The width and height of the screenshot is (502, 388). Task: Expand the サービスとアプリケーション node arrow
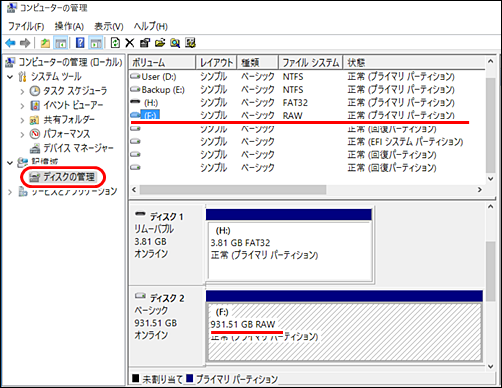10,192
